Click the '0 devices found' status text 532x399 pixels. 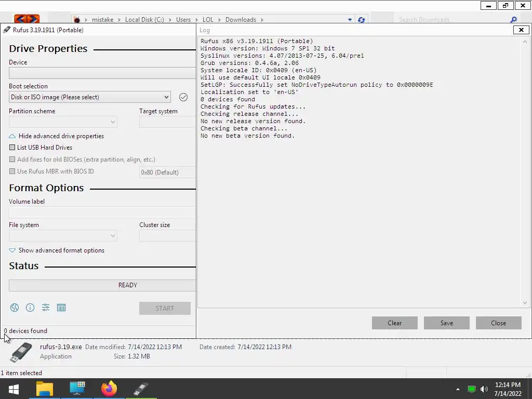point(25,331)
